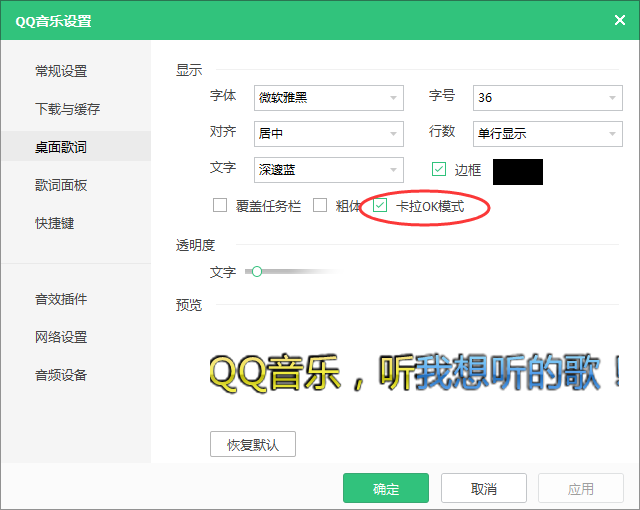Switch to 下载与缓存 settings
Viewport: 640px width, 510px height.
pos(67,109)
